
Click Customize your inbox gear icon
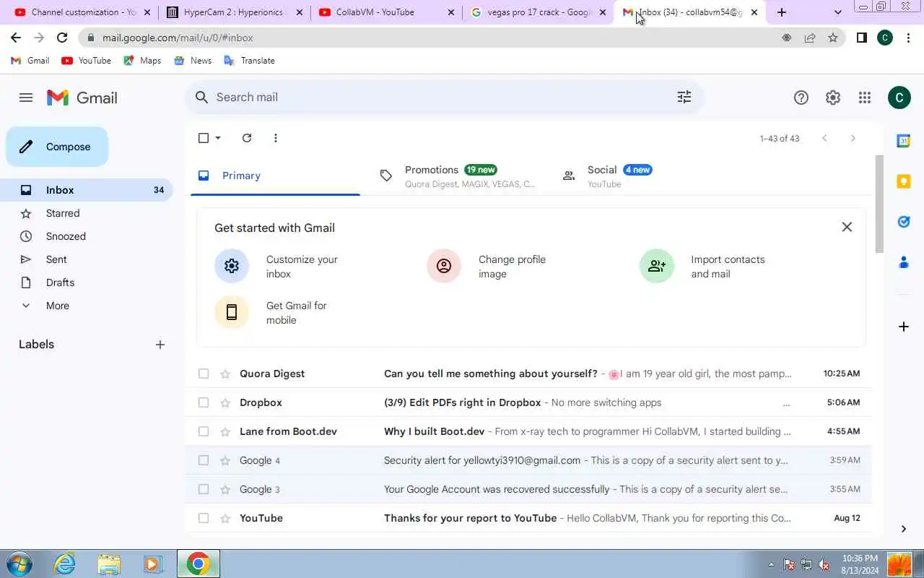click(x=232, y=266)
